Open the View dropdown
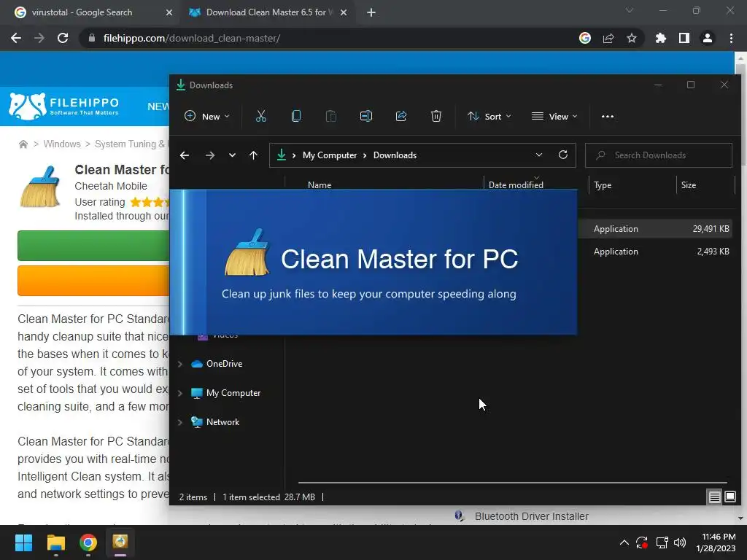The height and width of the screenshot is (560, 747). point(554,116)
